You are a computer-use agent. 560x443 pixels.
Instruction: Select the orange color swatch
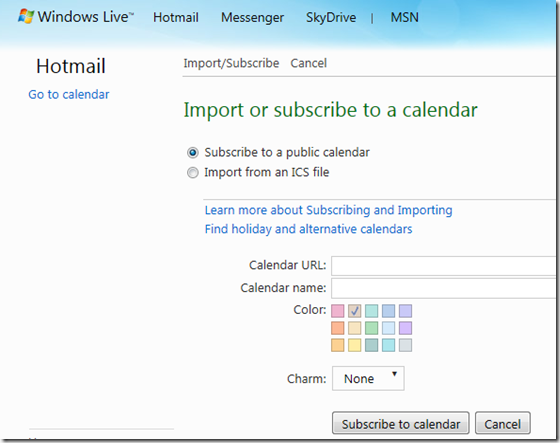[338, 328]
